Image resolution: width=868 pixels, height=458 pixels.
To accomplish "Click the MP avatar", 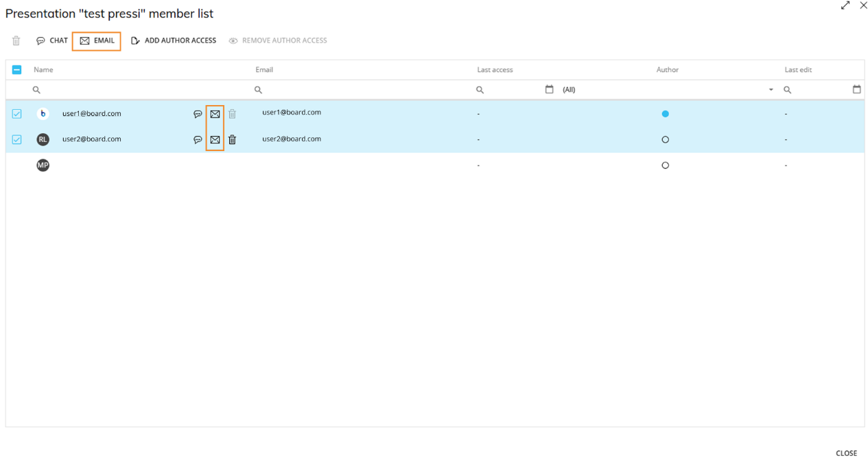I will pyautogui.click(x=43, y=165).
